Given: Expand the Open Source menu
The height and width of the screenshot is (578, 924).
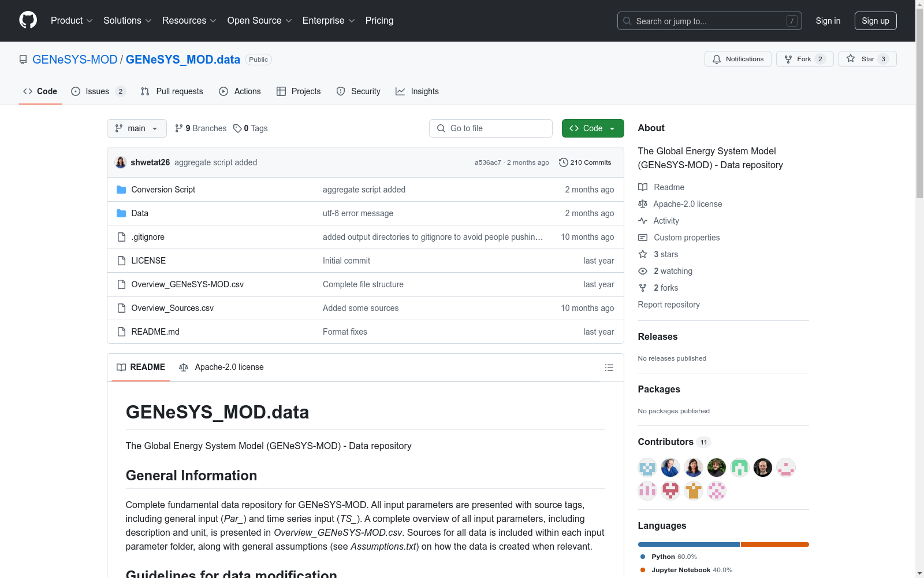Looking at the screenshot, I should point(260,21).
